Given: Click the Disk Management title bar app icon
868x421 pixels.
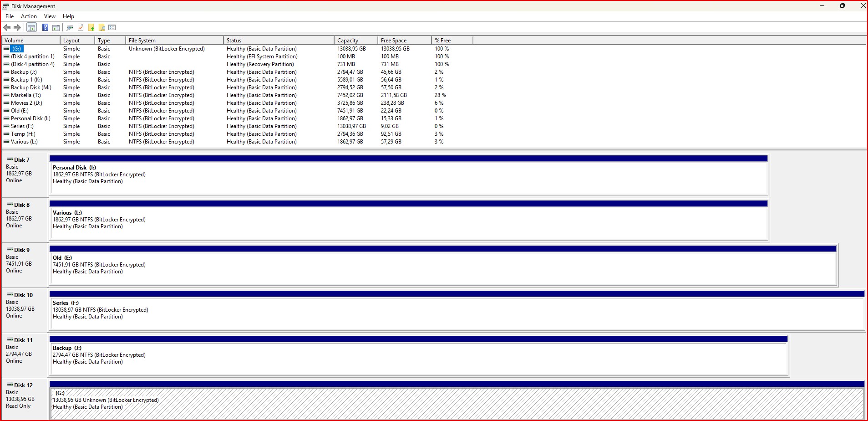Looking at the screenshot, I should coord(5,6).
